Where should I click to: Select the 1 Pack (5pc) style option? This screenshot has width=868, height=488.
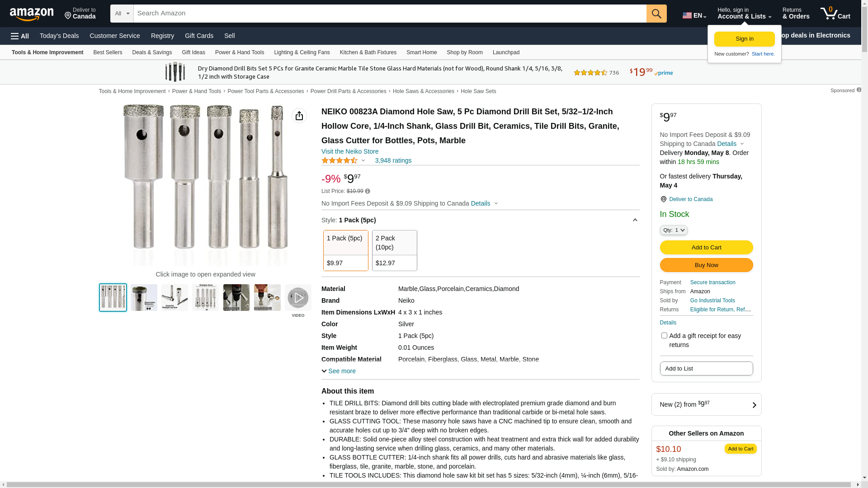[x=345, y=250]
